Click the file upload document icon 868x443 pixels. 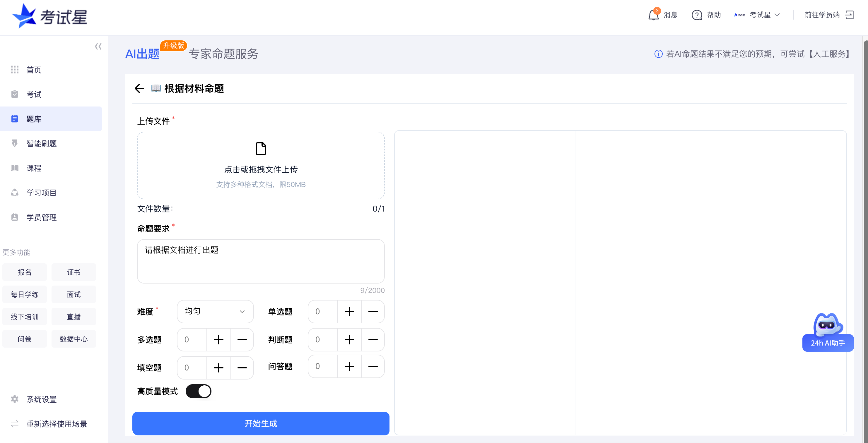tap(261, 148)
